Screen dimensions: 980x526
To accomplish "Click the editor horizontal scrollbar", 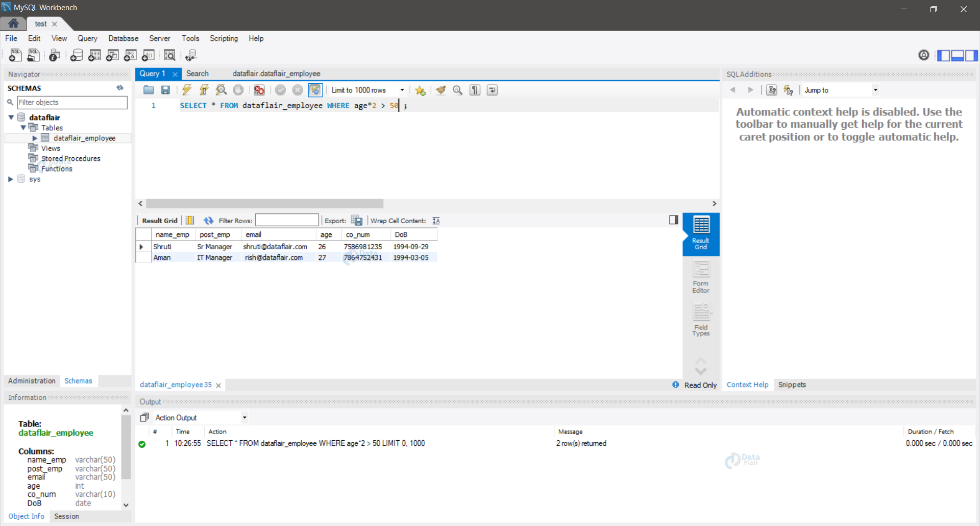I will click(264, 204).
